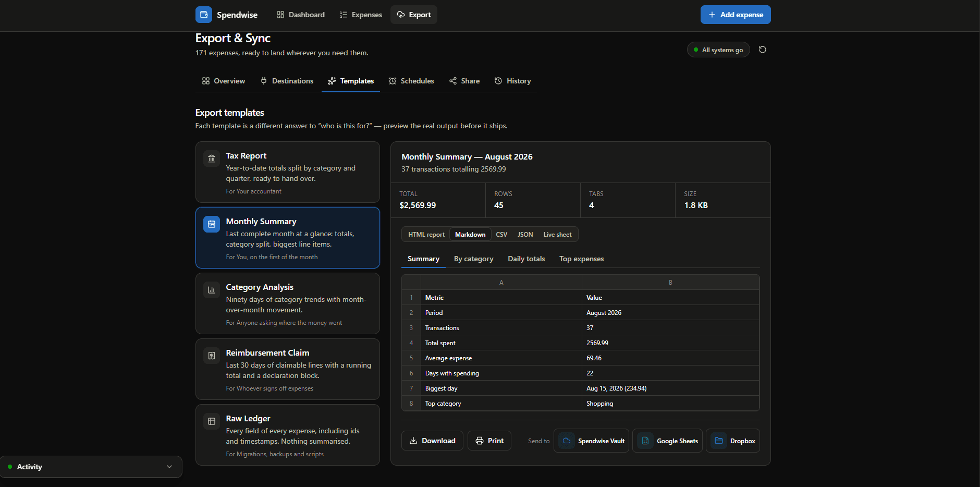Click the Category Analysis chart icon
980x487 pixels.
212,290
